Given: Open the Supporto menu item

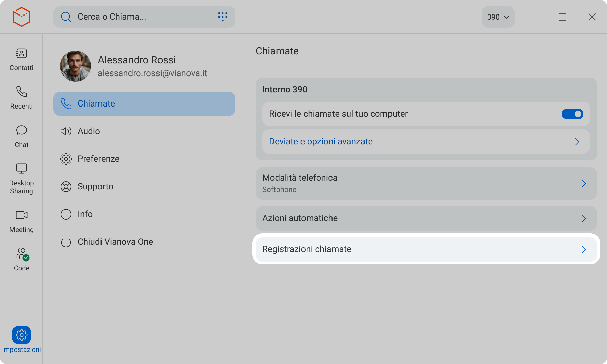Looking at the screenshot, I should 95,187.
